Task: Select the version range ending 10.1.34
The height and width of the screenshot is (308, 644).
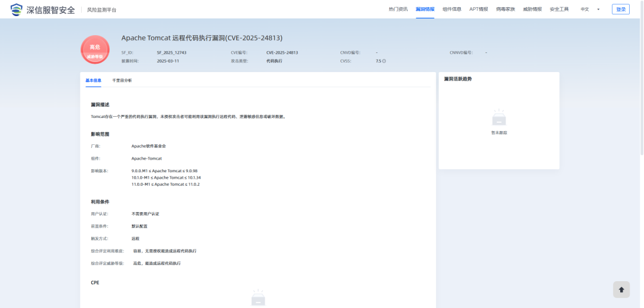Action: [x=166, y=178]
